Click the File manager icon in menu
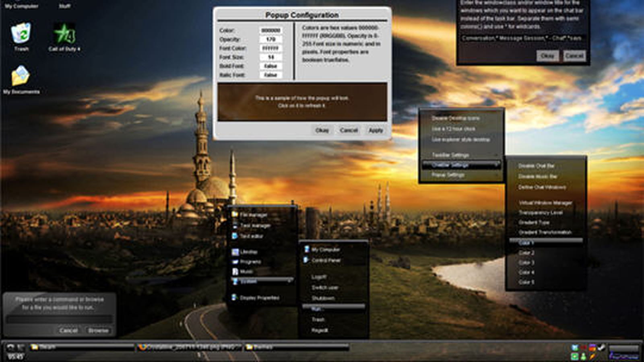The width and height of the screenshot is (644, 362). pos(235,214)
